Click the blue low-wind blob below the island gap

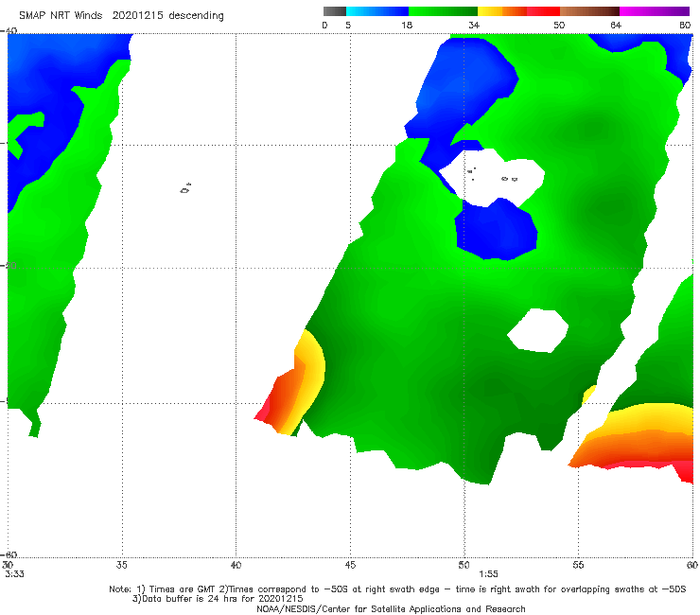pyautogui.click(x=496, y=230)
